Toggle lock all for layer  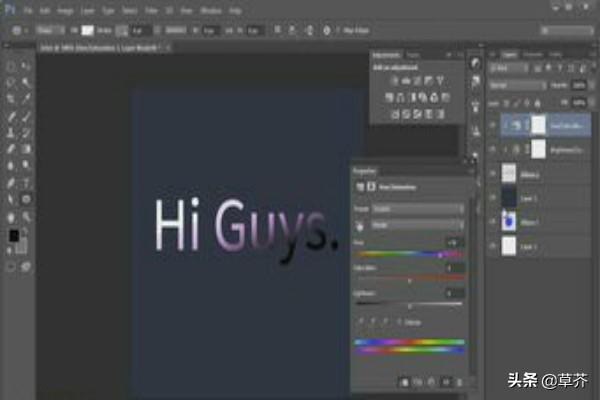(x=538, y=103)
